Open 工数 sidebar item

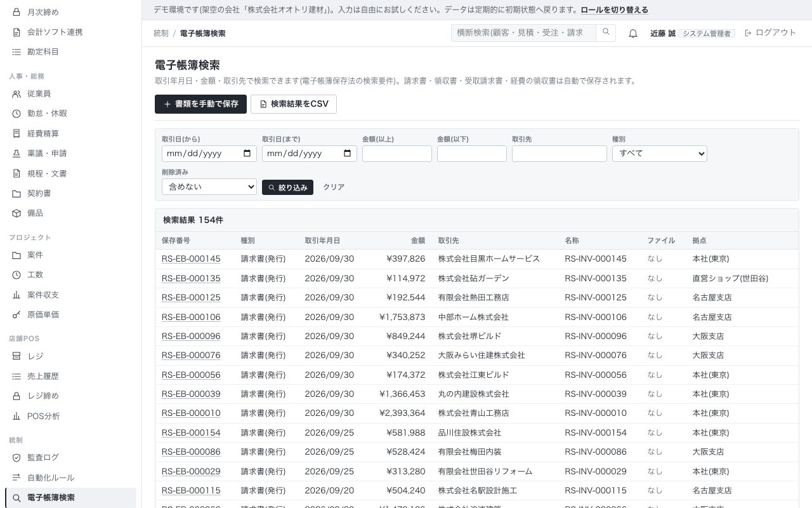[x=70, y=274]
